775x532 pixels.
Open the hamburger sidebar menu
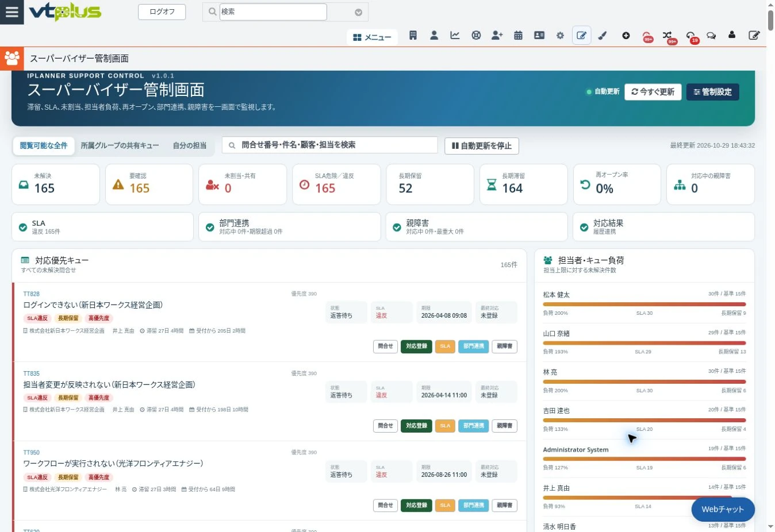11,12
